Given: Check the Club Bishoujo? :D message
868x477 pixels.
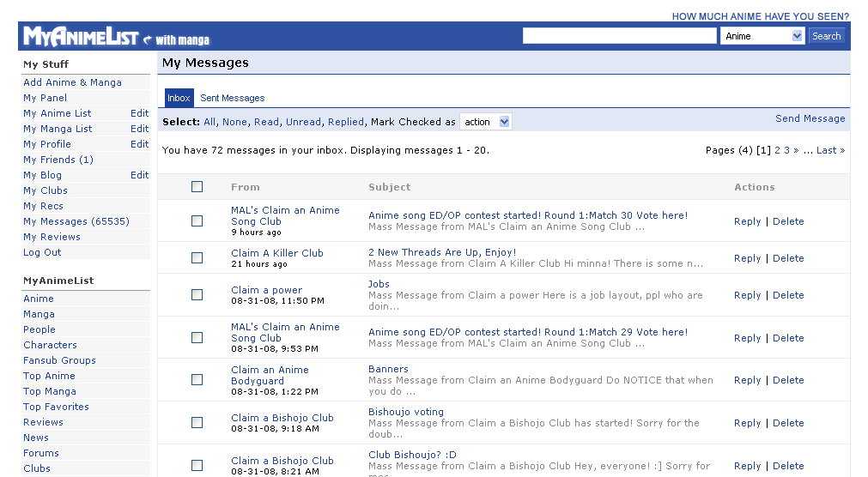Looking at the screenshot, I should pos(197,465).
